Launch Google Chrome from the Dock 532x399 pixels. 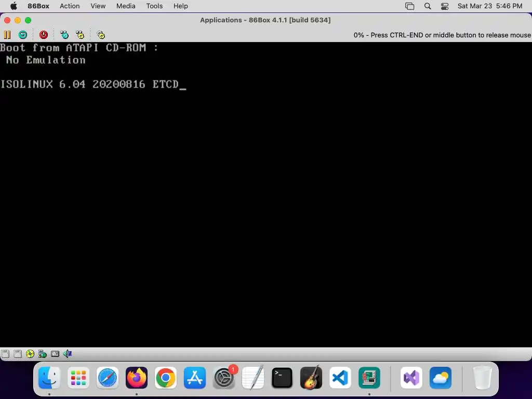[x=166, y=378]
